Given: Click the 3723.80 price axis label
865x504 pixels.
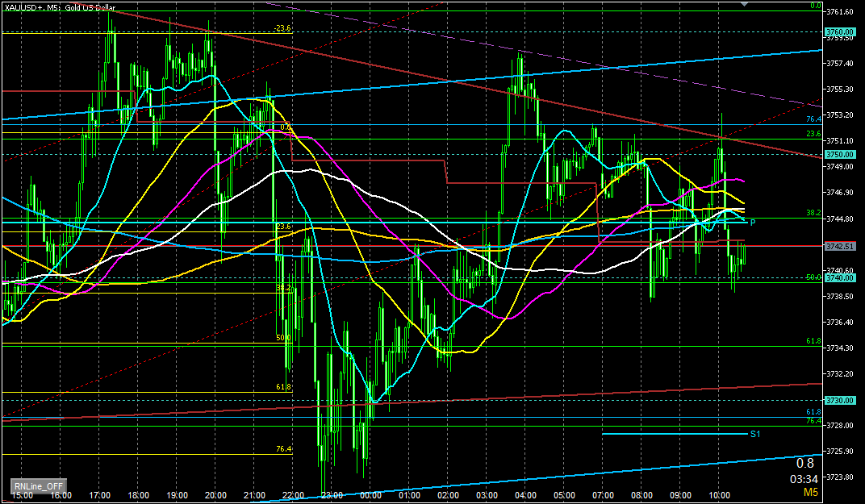Looking at the screenshot, I should (x=840, y=477).
